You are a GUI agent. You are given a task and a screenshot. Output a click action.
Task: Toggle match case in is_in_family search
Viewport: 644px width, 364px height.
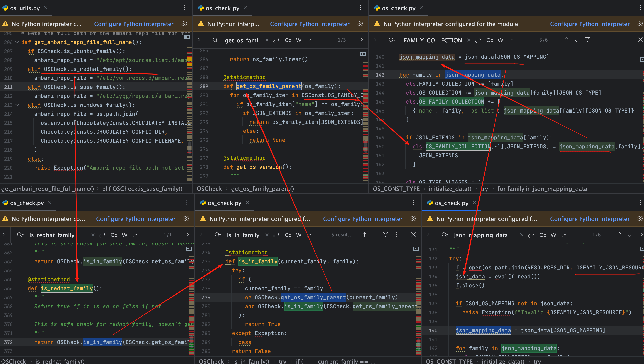pos(288,235)
